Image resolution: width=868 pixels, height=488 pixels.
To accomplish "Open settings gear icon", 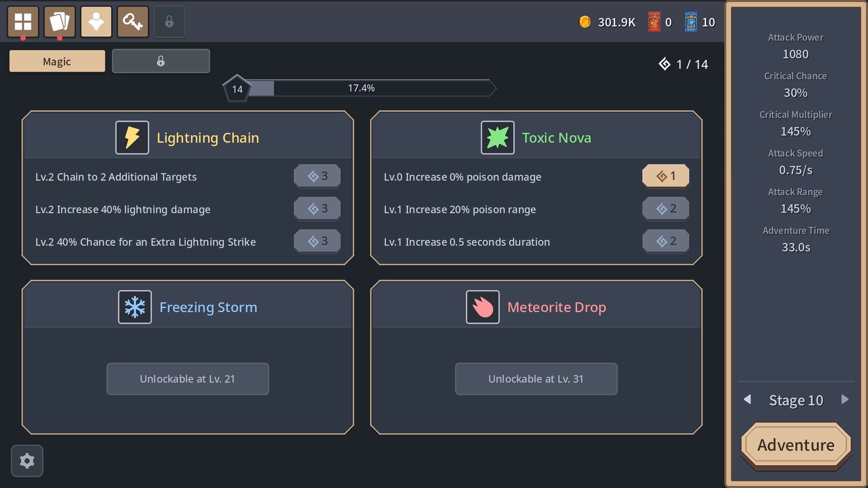I will (27, 461).
